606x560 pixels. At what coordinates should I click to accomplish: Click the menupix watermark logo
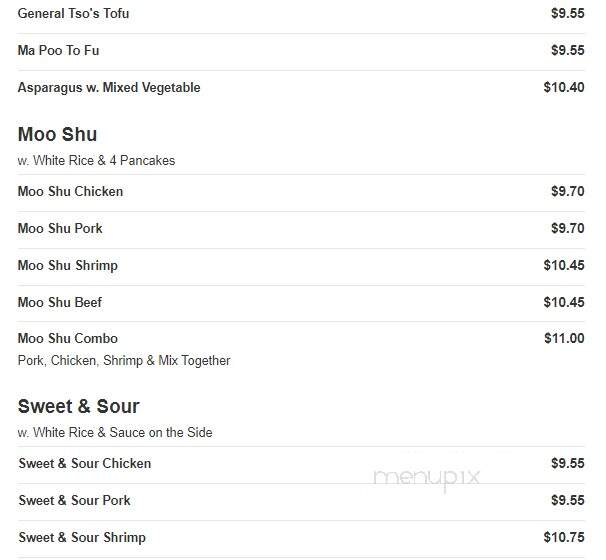[426, 478]
